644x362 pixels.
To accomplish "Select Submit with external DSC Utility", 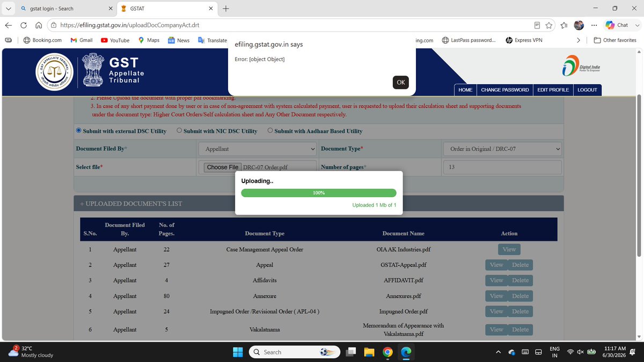I will 79,130.
